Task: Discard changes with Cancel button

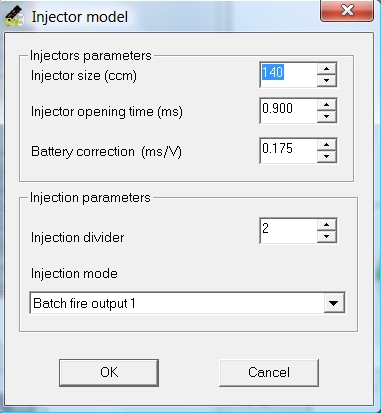Action: [x=269, y=373]
